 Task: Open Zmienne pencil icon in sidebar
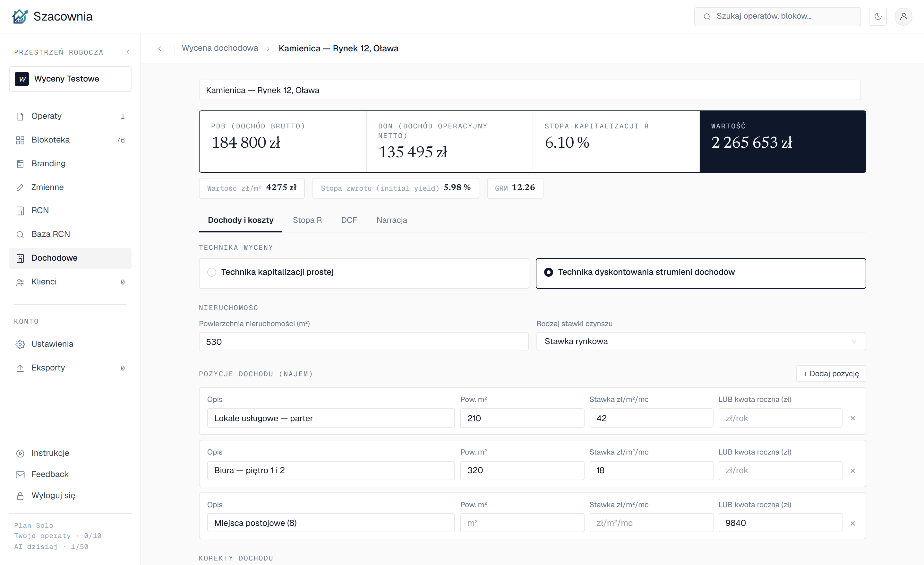(x=20, y=187)
